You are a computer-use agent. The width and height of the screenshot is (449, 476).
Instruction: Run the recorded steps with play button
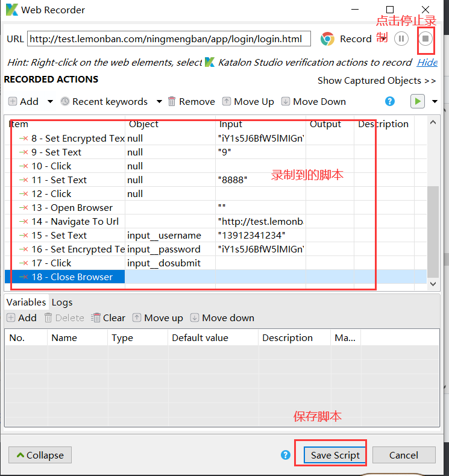click(x=418, y=101)
